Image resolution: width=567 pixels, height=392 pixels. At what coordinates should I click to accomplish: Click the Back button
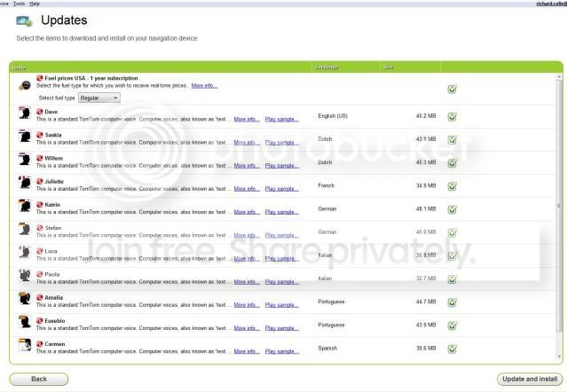pos(39,379)
